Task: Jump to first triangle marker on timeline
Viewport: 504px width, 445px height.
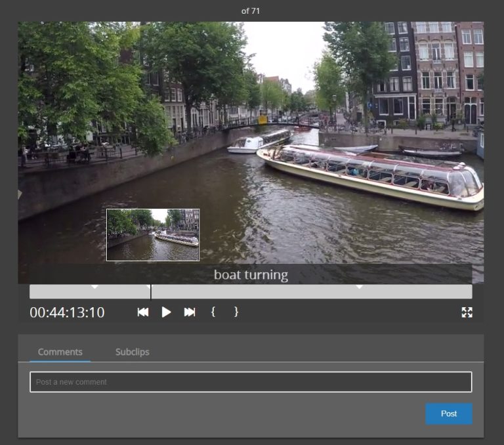Action: pyautogui.click(x=94, y=287)
